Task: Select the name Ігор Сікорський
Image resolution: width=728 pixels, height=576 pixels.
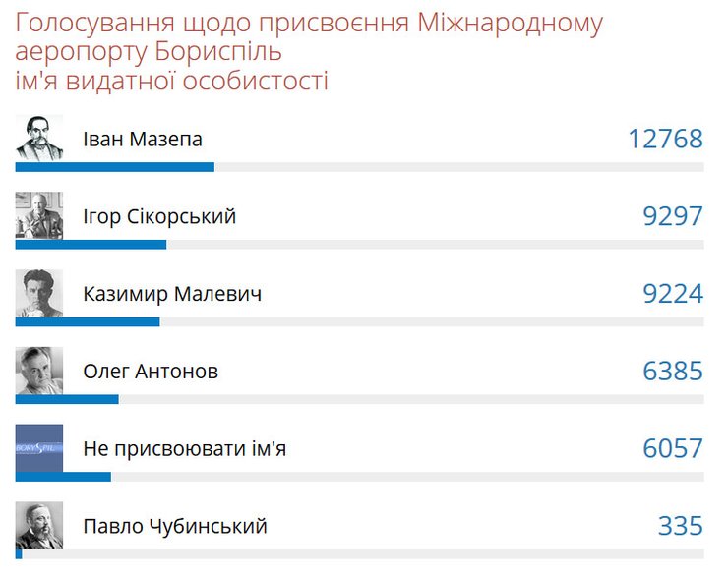Action: pos(159,216)
